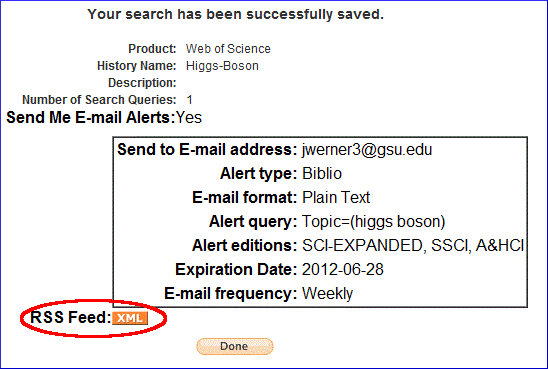The image size is (548, 369).
Task: Click the Weekly e-mail frequency value
Action: (327, 294)
